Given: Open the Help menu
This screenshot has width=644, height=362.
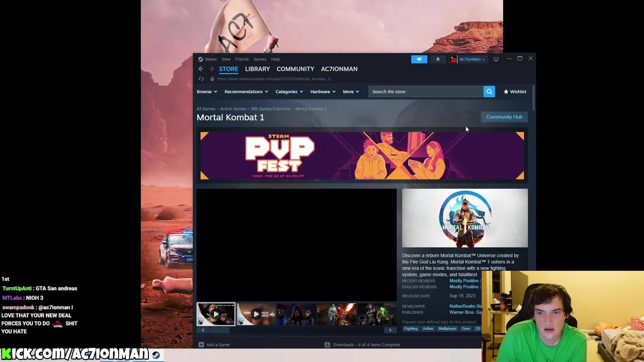Looking at the screenshot, I should point(275,59).
